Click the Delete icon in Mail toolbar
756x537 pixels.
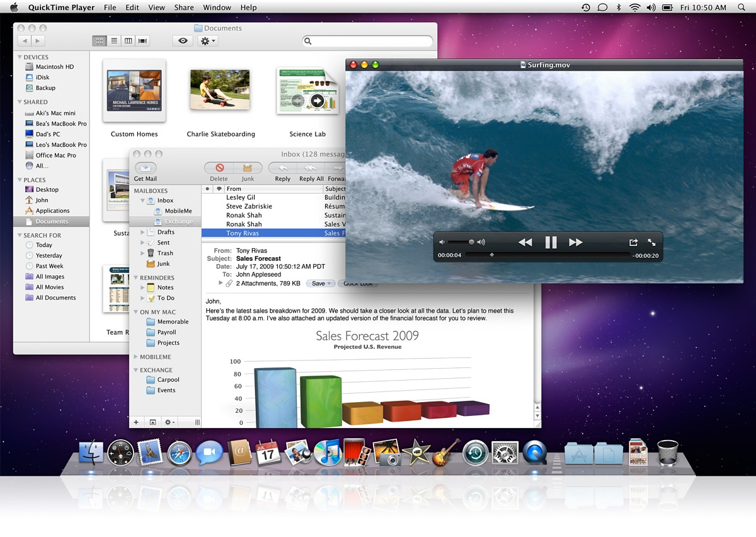pyautogui.click(x=219, y=168)
